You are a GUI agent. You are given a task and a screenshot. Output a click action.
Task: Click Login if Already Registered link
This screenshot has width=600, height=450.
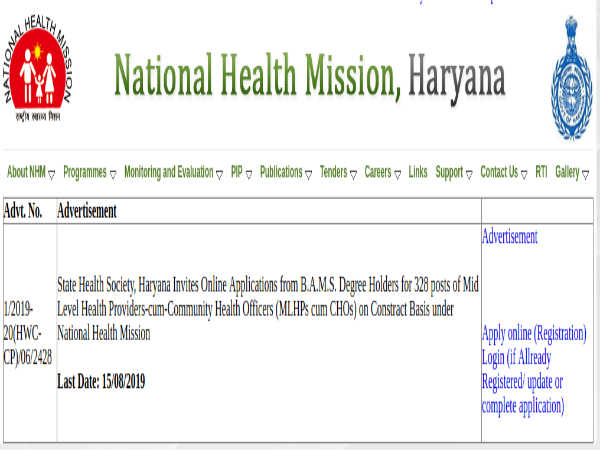[523, 382]
